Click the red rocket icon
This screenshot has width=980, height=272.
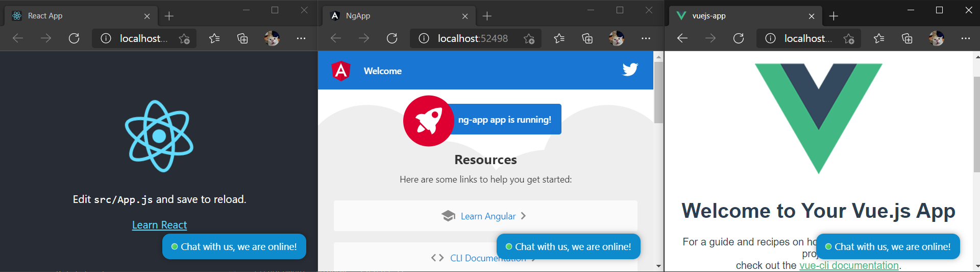tap(429, 121)
